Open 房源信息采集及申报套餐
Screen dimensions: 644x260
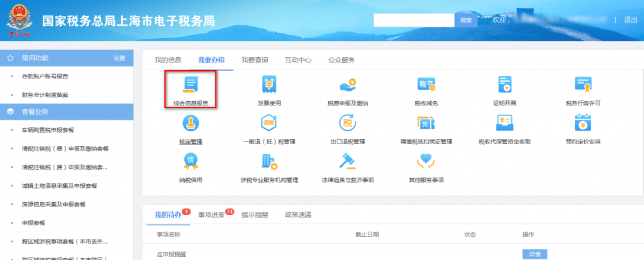click(x=54, y=204)
